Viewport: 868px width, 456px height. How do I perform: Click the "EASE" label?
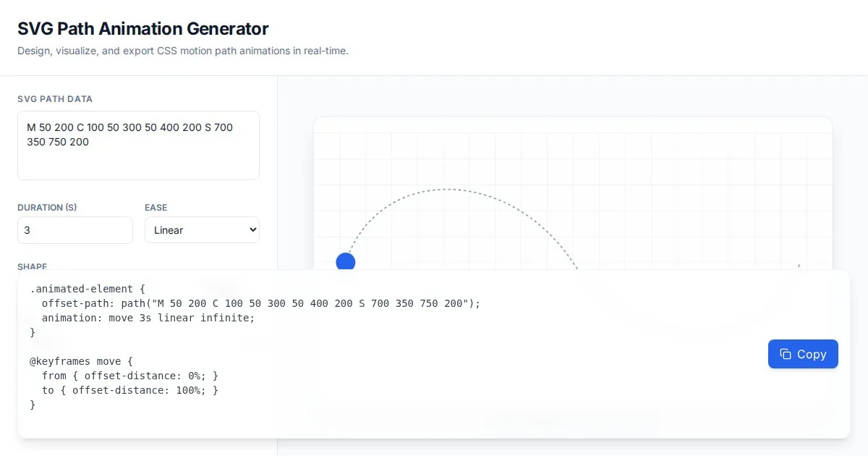(x=156, y=208)
